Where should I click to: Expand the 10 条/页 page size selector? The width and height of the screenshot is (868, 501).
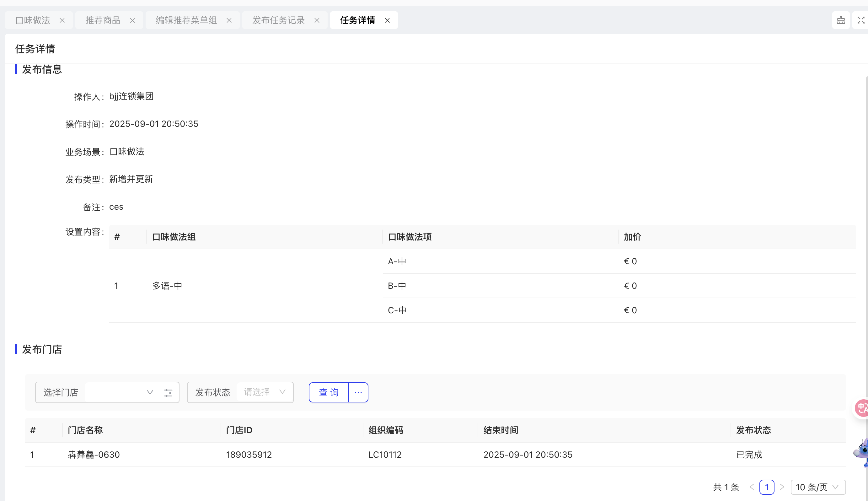818,487
